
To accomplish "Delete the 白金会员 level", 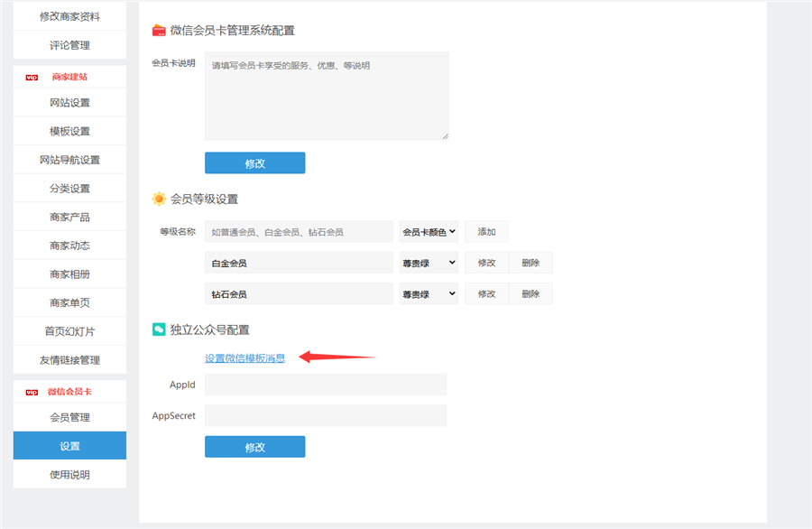I will [531, 263].
